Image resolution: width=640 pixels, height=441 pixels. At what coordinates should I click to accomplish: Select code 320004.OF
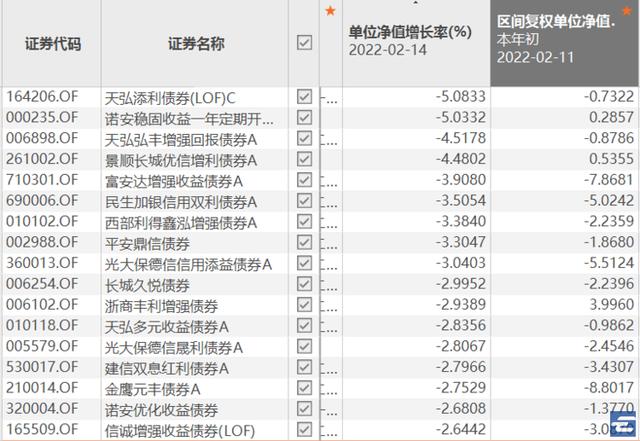click(x=42, y=408)
